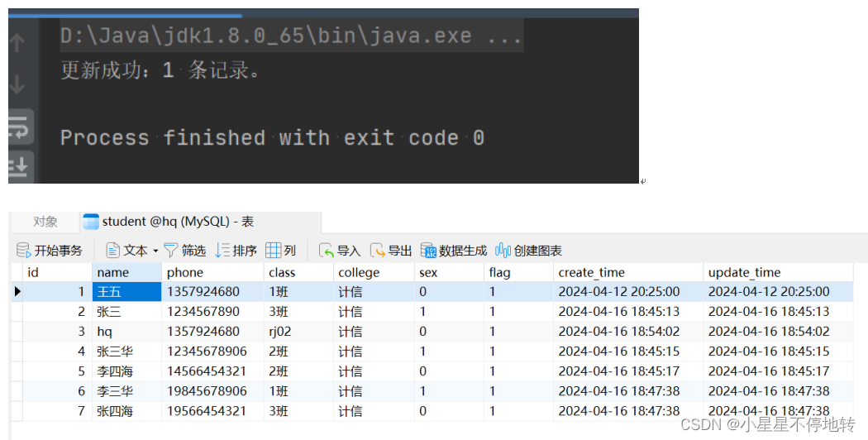Click the college column header

click(x=374, y=272)
